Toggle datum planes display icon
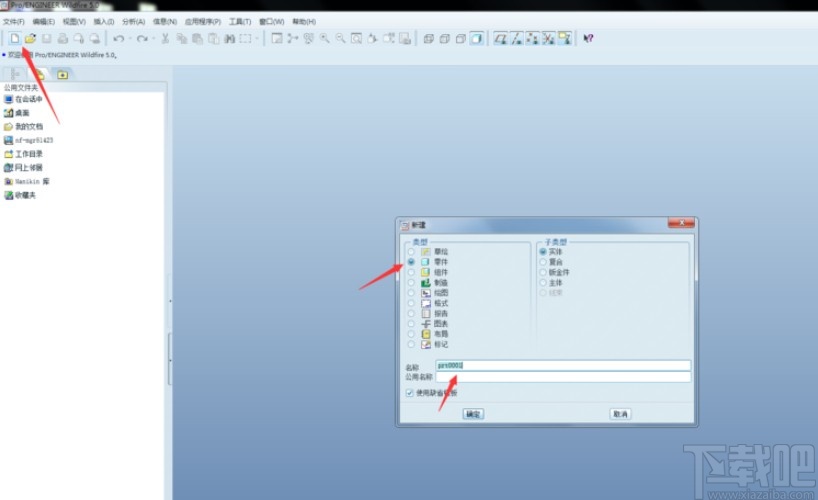 pyautogui.click(x=501, y=38)
